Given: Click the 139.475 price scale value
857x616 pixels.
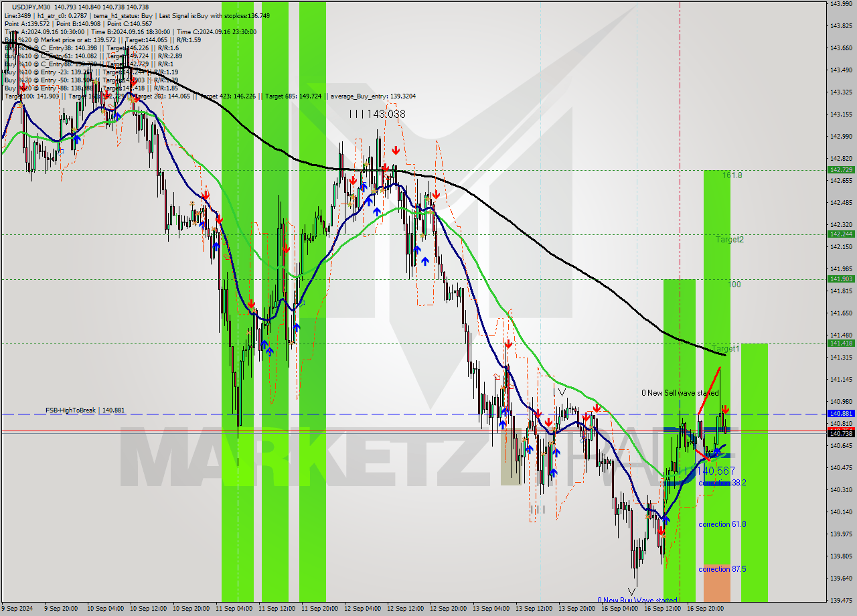Looking at the screenshot, I should 841,601.
